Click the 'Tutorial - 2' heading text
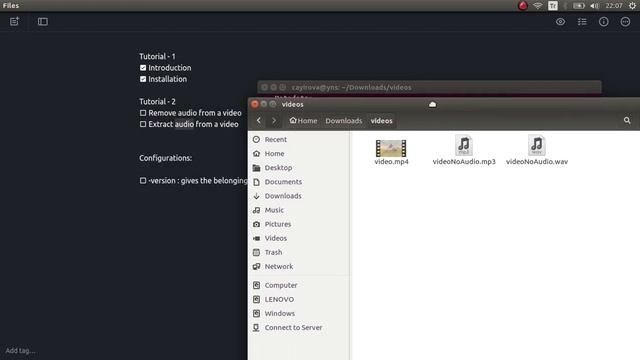This screenshot has height=360, width=640. click(x=157, y=101)
